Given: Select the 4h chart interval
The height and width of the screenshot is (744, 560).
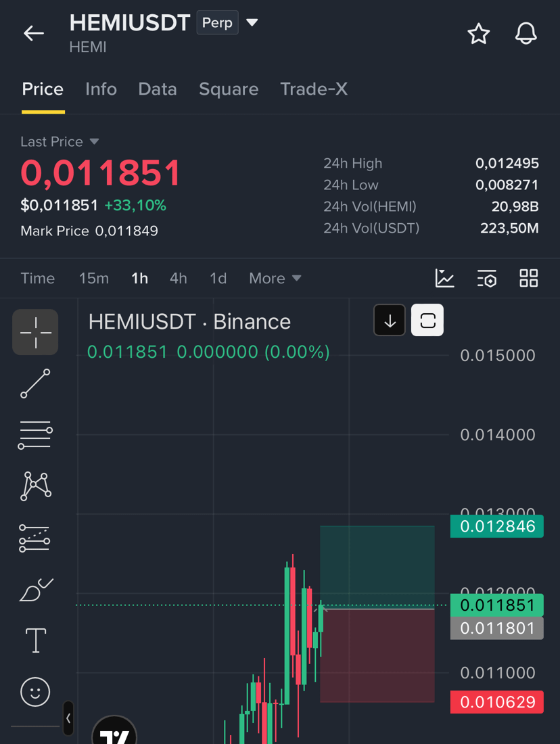Looking at the screenshot, I should coord(179,278).
